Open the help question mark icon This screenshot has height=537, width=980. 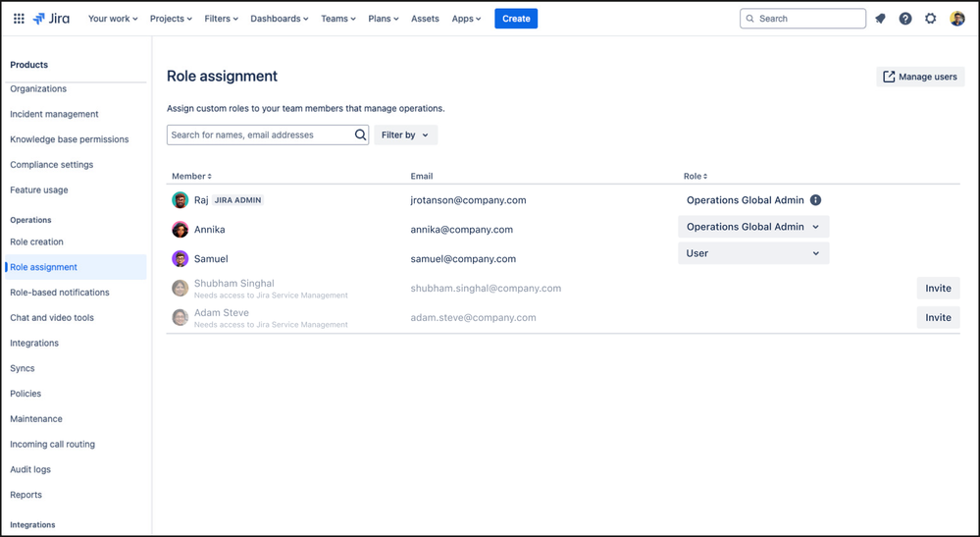[905, 19]
